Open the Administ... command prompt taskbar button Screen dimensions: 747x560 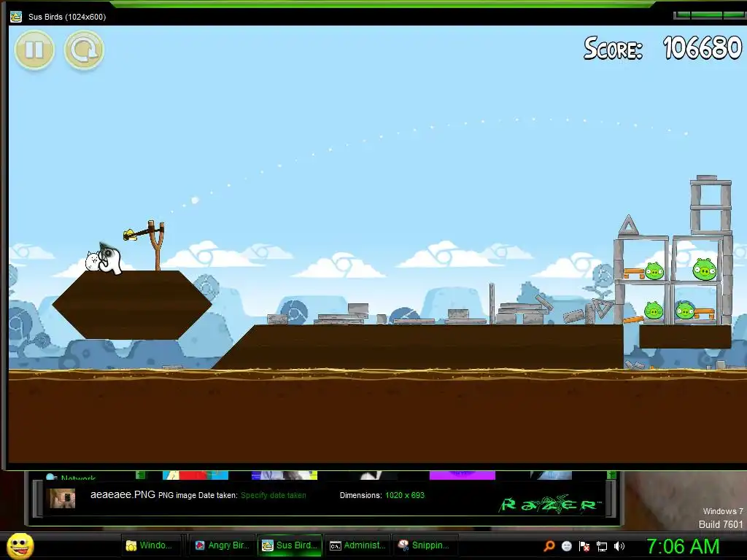click(357, 545)
